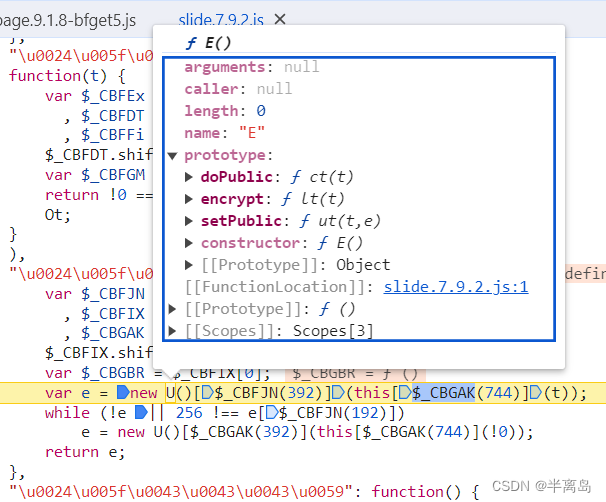Click the 'return e;' code line
Image resolution: width=606 pixels, height=502 pixels.
[85, 452]
